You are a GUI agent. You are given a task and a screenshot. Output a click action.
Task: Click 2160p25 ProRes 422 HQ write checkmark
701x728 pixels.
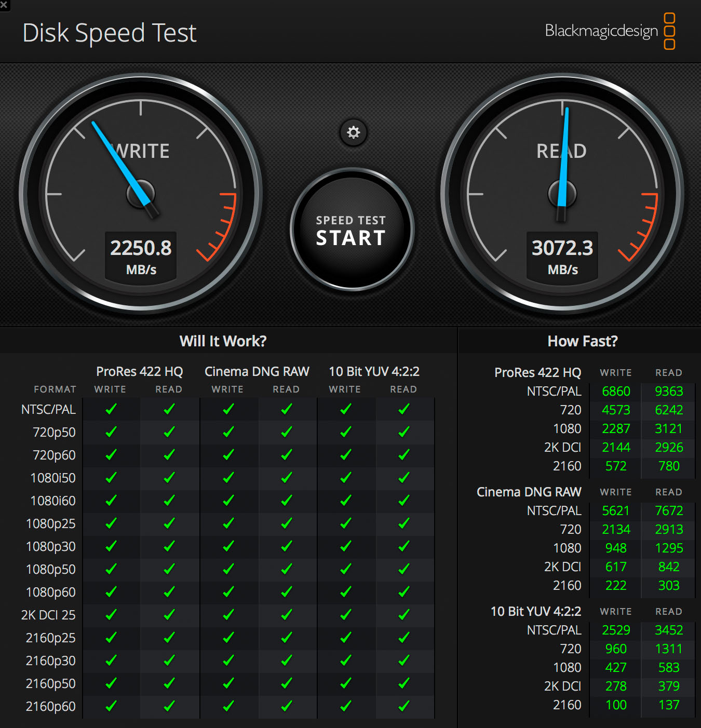(x=111, y=638)
